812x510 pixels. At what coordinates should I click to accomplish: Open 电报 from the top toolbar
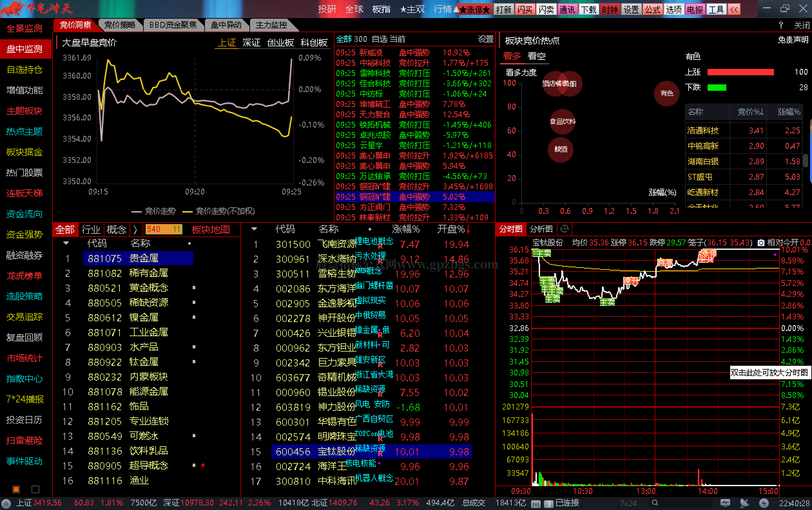tap(695, 9)
